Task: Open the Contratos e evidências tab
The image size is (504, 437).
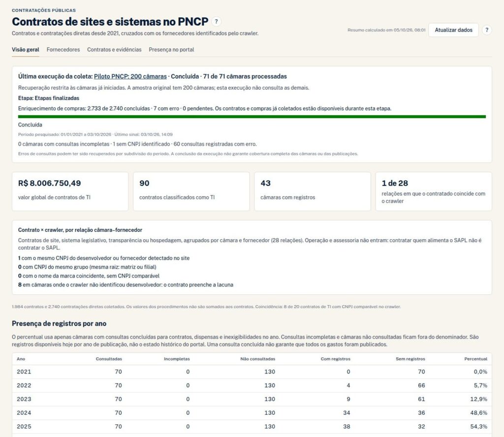Action: 114,50
